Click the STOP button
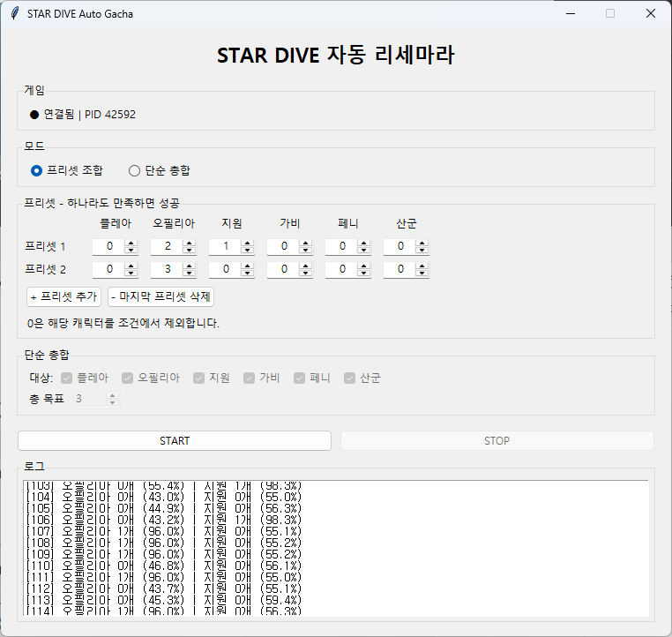This screenshot has height=637, width=672. click(x=497, y=440)
